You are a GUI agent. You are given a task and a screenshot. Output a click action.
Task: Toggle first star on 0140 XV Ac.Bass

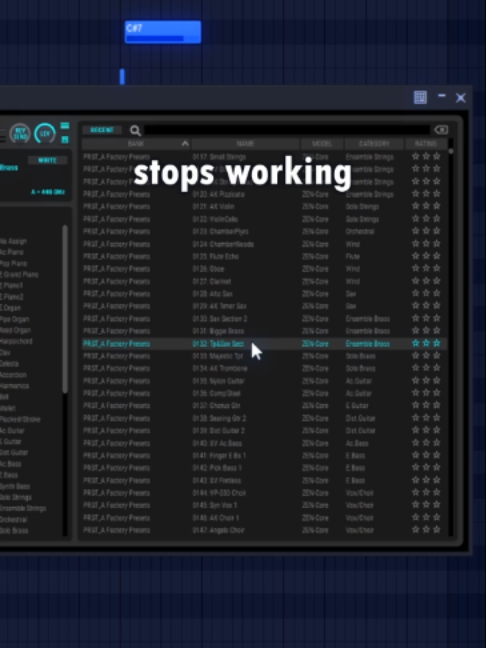(x=416, y=443)
